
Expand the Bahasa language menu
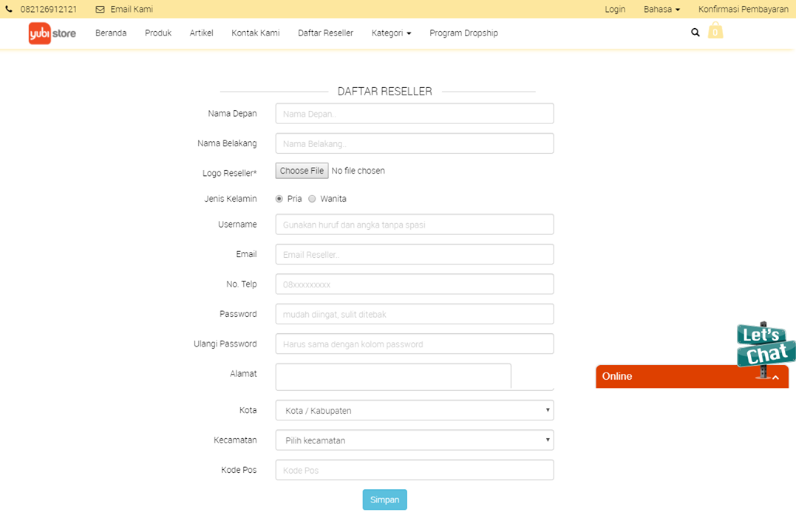pos(661,9)
